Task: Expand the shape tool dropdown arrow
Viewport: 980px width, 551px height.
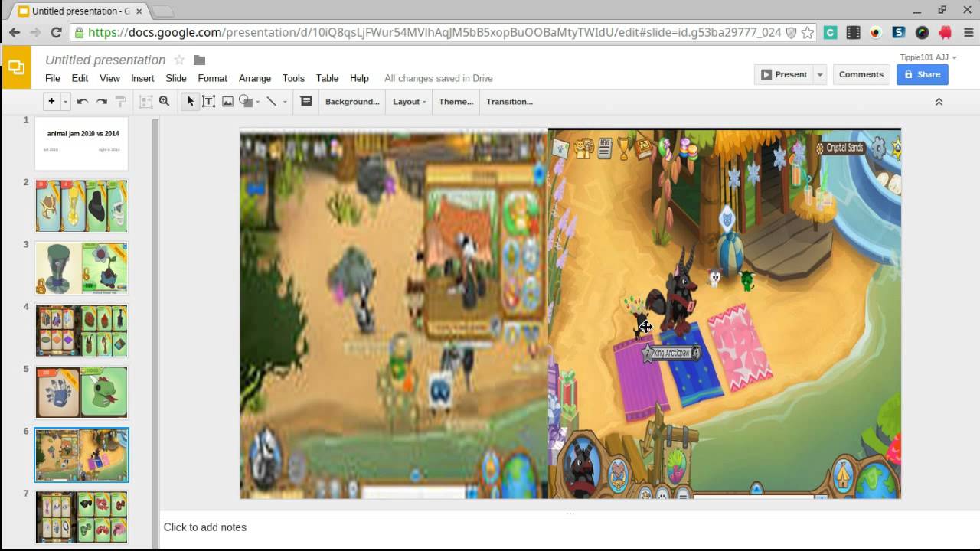Action: coord(257,101)
